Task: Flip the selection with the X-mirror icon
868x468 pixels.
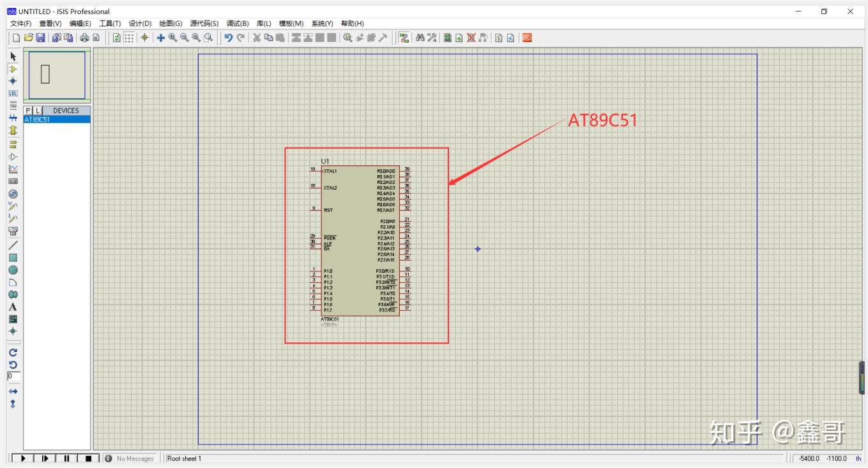Action: click(x=13, y=391)
